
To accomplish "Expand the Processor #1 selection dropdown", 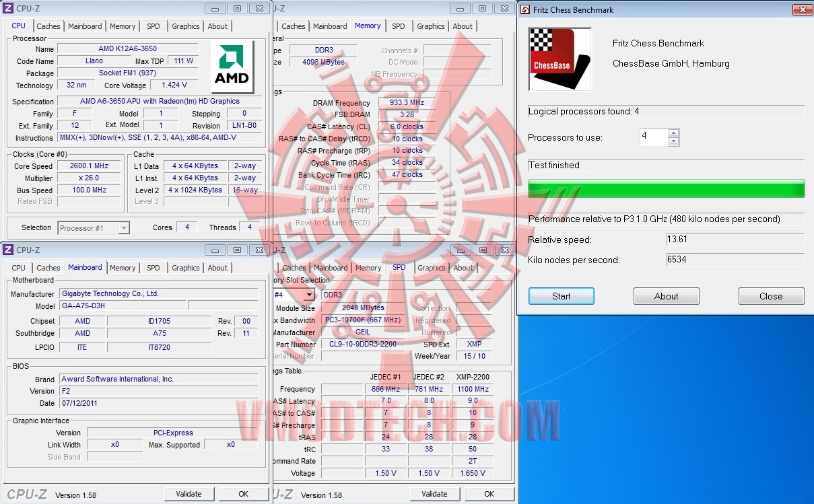I will (x=123, y=228).
